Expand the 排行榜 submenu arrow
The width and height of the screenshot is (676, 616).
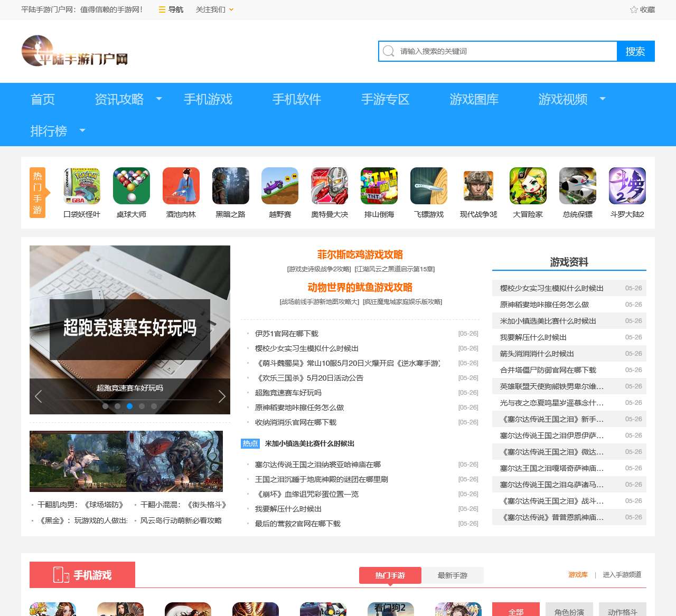pyautogui.click(x=82, y=130)
